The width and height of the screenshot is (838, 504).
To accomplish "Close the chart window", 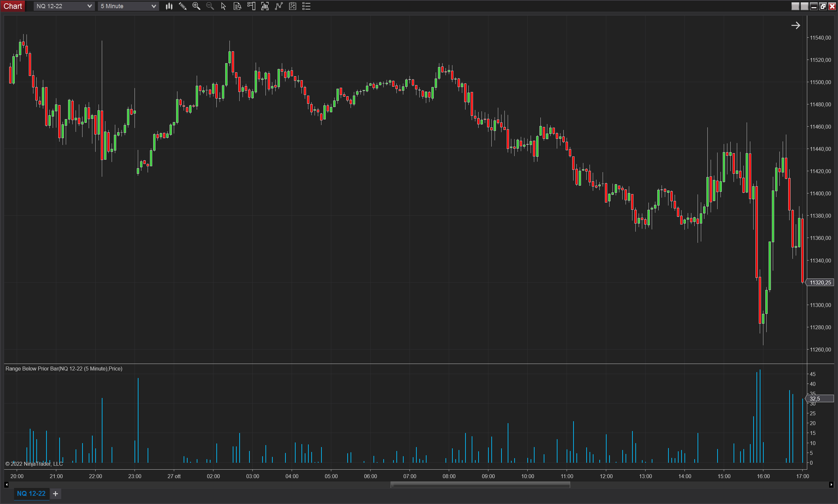I will point(832,6).
